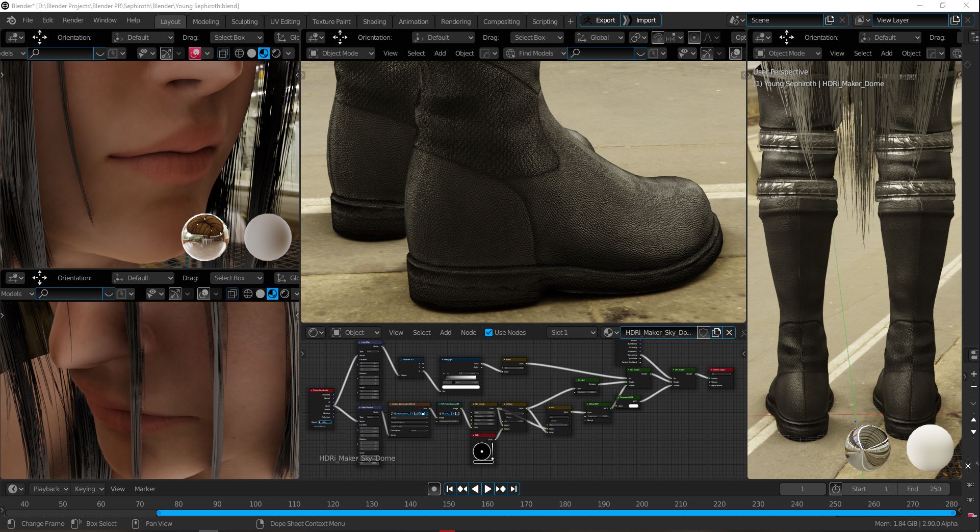Open the Render menu
This screenshot has height=532, width=980.
73,20
